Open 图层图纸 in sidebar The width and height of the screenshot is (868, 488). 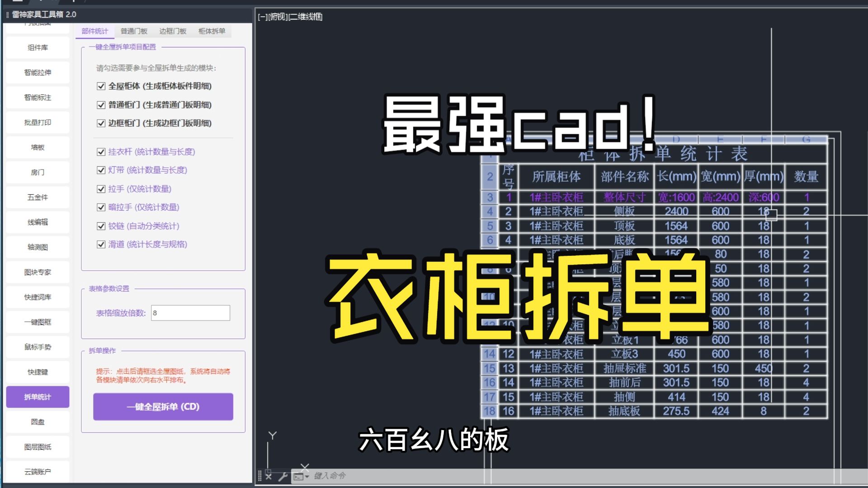[38, 447]
